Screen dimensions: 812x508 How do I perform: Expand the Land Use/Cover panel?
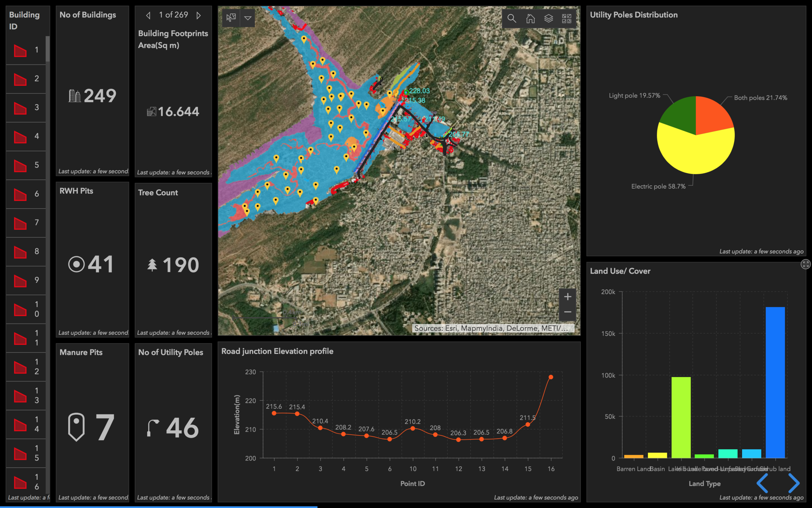(805, 264)
